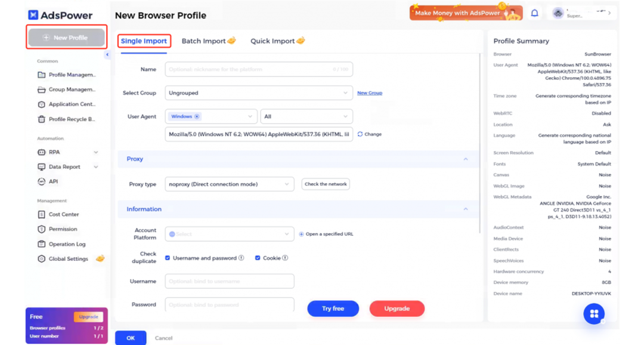Click the SunBrowser value in Profile Summary

click(x=597, y=54)
